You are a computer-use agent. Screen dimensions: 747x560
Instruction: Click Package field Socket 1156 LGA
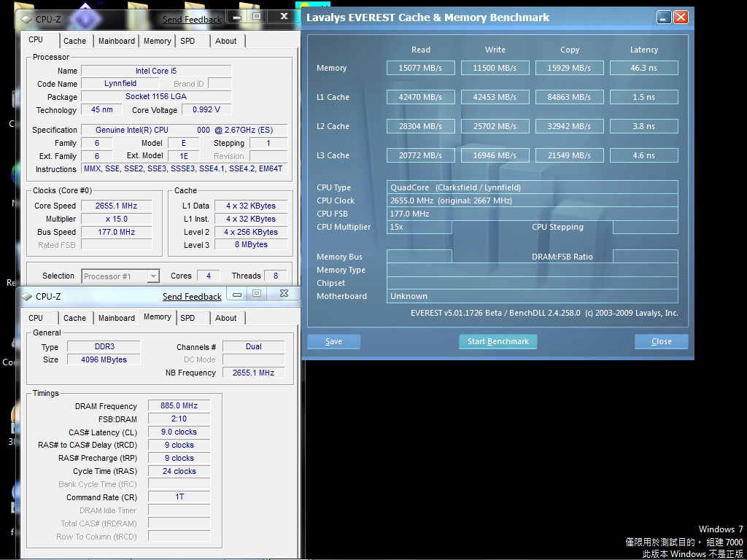pyautogui.click(x=156, y=96)
